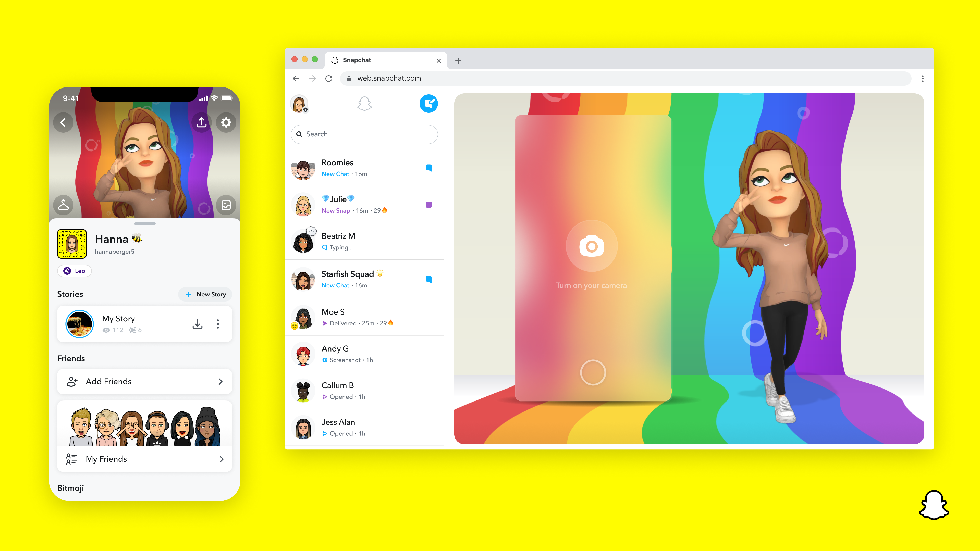The width and height of the screenshot is (980, 551).
Task: Click the Snapchat ghost icon in browser address bar
Action: pyautogui.click(x=335, y=60)
